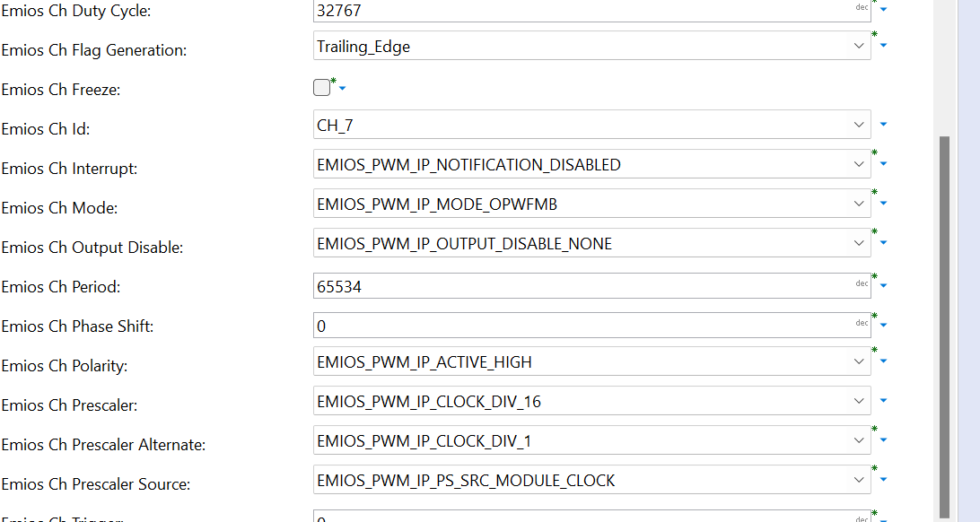The width and height of the screenshot is (980, 522).
Task: Click dec label on Emios Ch Phase Shift field
Action: pos(861,321)
